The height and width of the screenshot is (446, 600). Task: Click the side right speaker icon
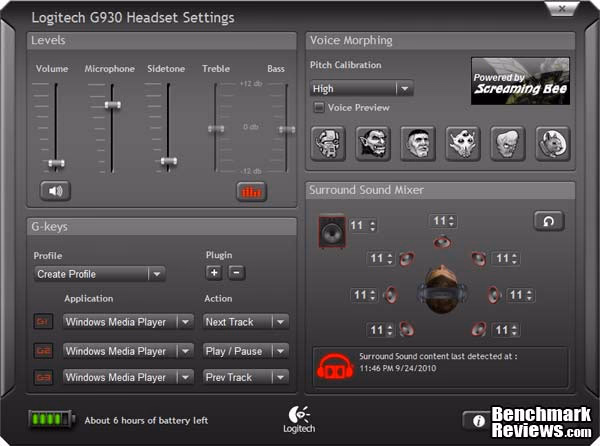coord(494,295)
